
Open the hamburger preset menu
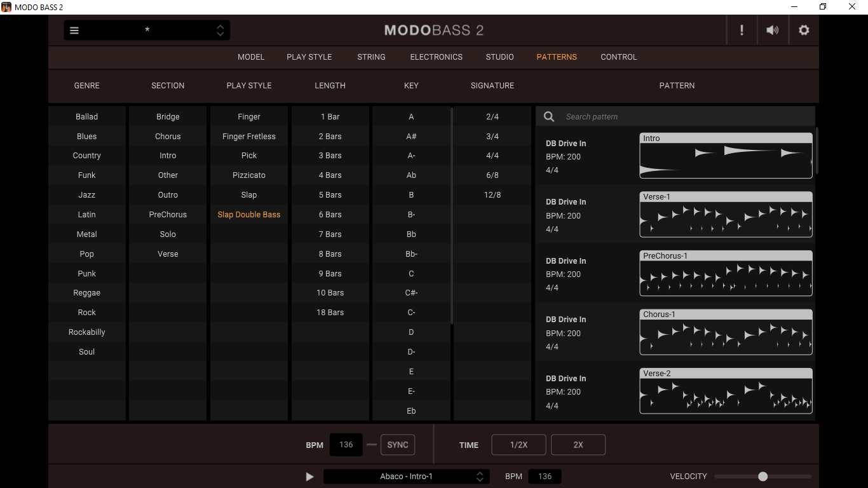74,30
